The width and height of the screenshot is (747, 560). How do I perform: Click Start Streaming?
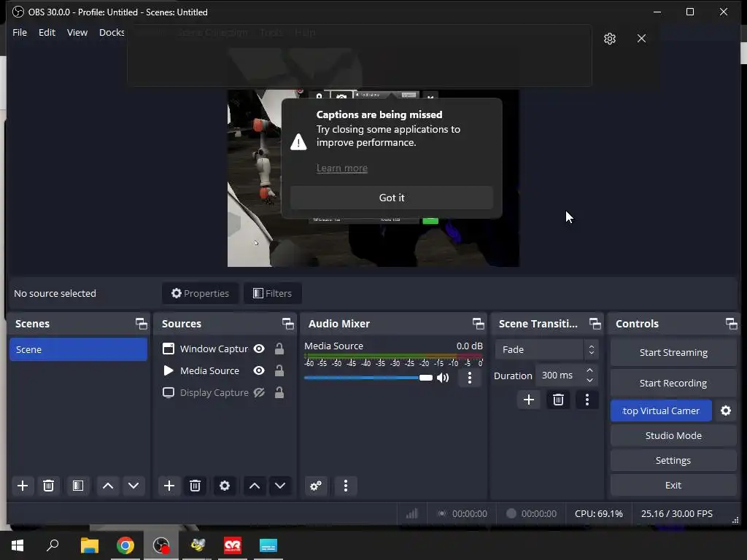[673, 352]
